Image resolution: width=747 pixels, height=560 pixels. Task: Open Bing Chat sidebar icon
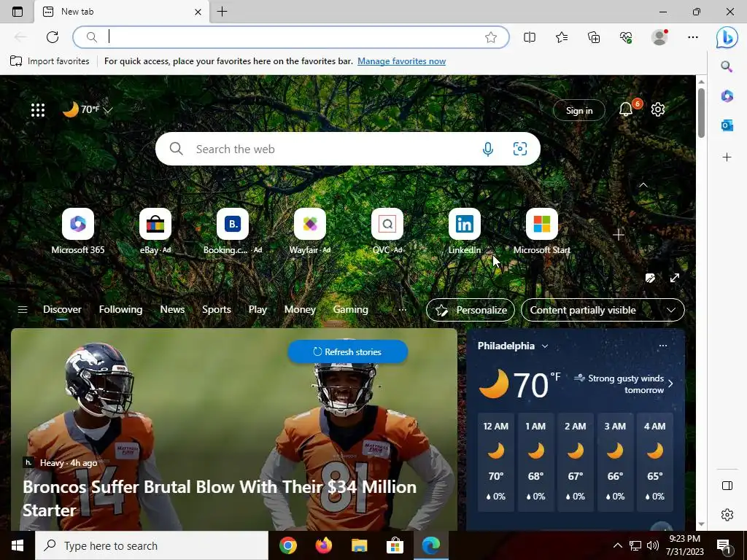pos(727,37)
